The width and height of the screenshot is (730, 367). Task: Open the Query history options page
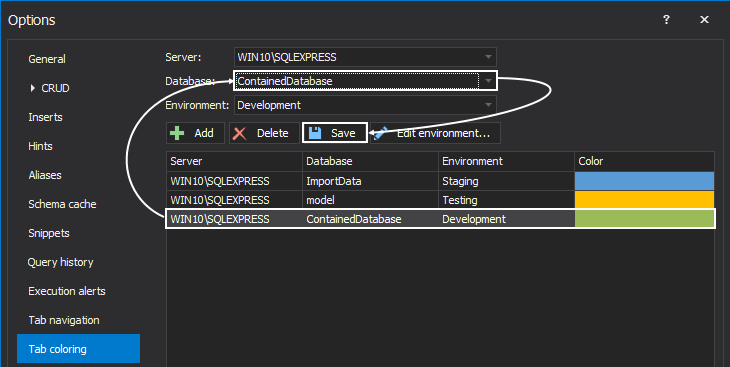[x=61, y=262]
